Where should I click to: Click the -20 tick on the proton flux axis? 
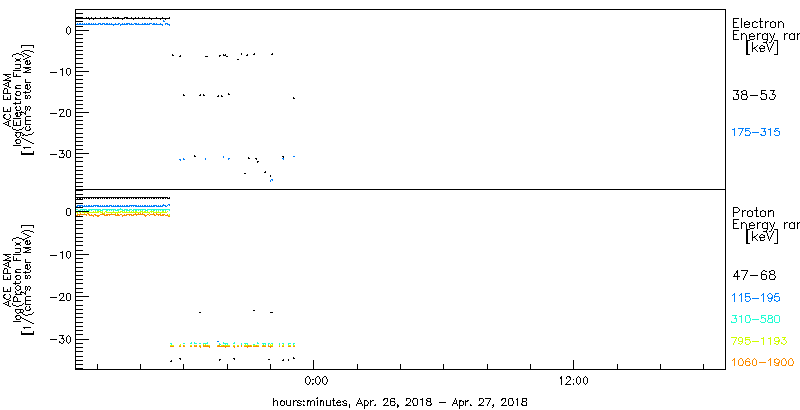(x=60, y=297)
